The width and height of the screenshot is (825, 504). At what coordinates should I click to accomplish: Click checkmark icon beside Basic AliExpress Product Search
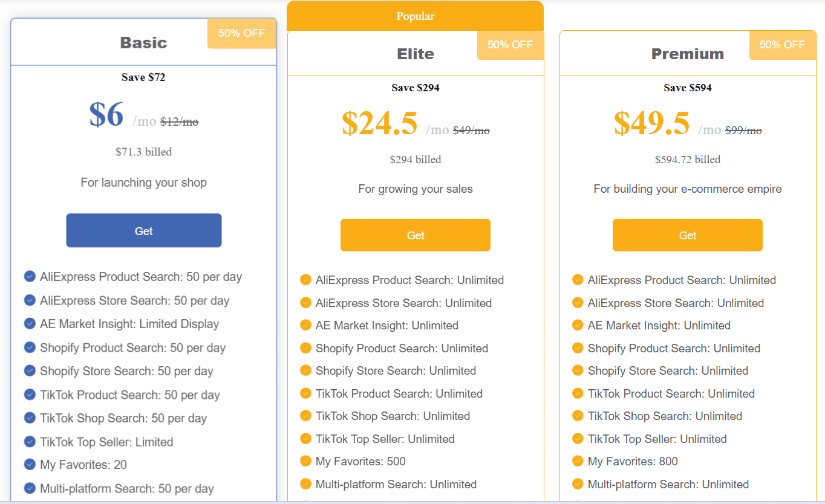[30, 277]
